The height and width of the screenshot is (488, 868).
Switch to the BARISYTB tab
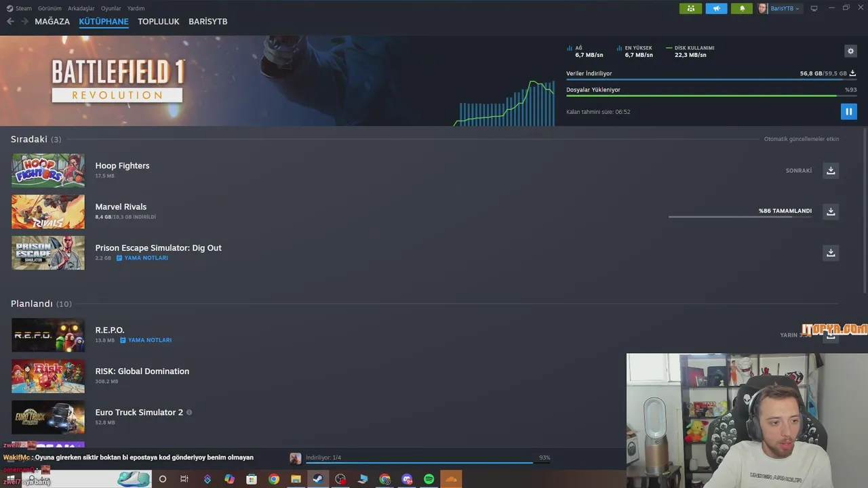pyautogui.click(x=208, y=22)
